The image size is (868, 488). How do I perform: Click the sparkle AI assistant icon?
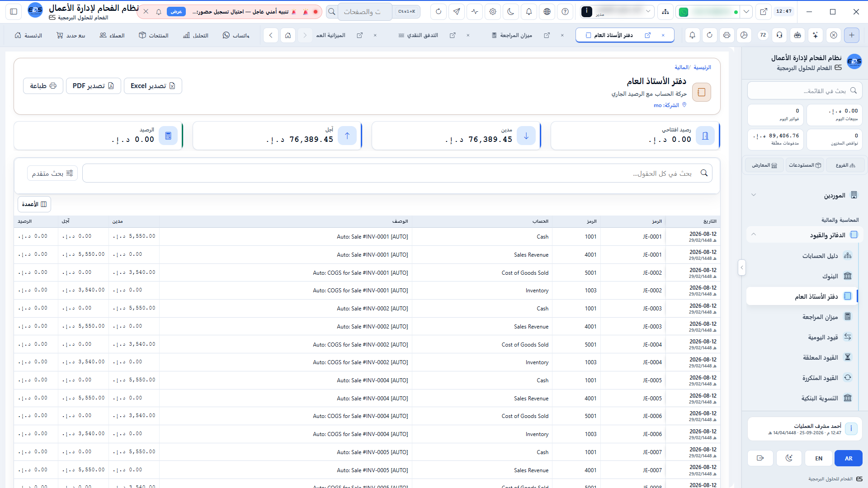pyautogui.click(x=816, y=35)
